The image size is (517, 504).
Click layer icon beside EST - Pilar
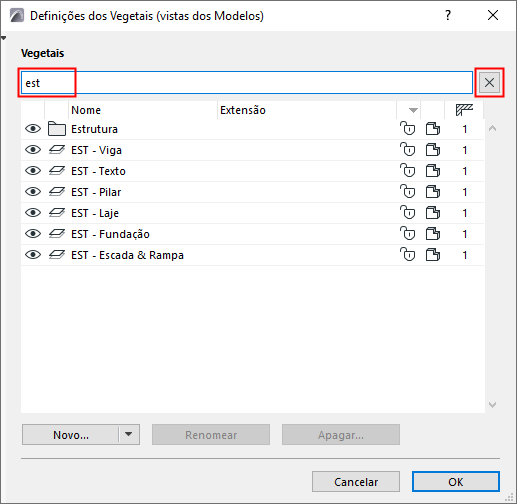point(57,192)
